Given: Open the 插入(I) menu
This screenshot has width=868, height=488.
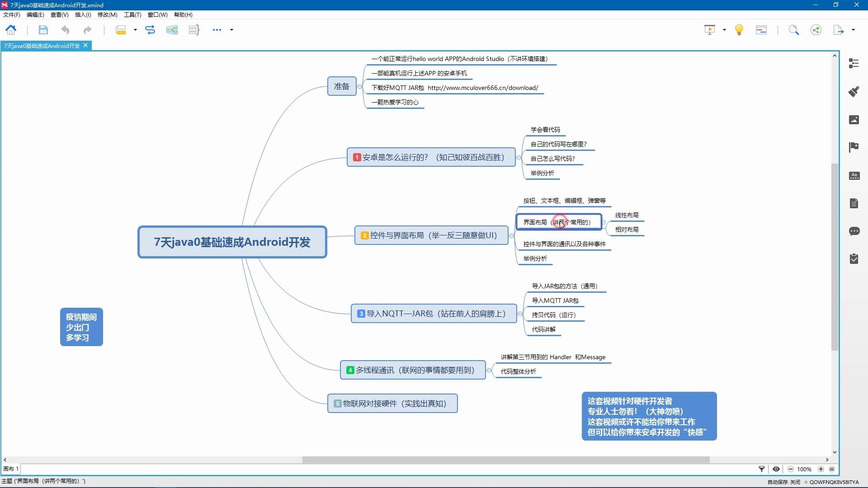Looking at the screenshot, I should click(83, 14).
